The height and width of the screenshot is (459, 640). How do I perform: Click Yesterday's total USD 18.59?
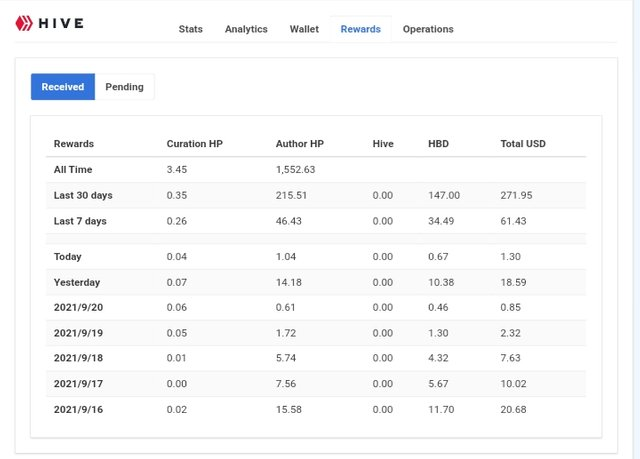pos(513,282)
